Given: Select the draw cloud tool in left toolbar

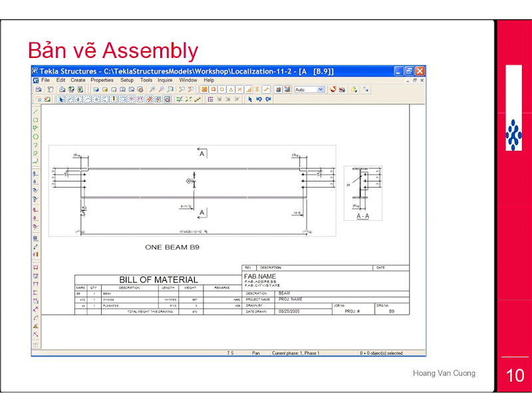Looking at the screenshot, I should 36,162.
